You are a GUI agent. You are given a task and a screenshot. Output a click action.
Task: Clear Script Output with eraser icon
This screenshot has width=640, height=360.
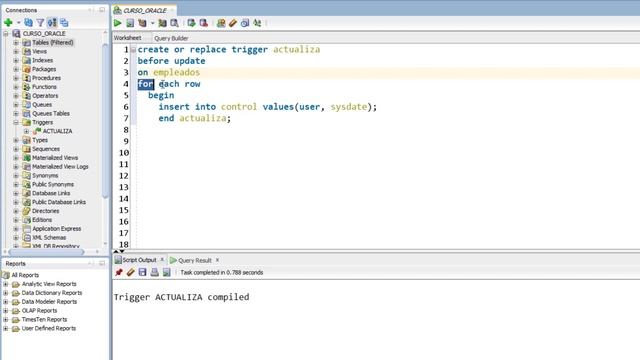tap(131, 272)
